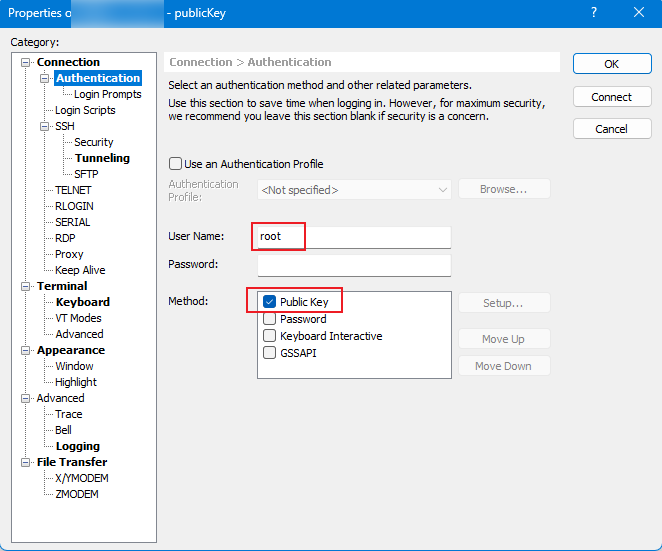Go to Logging settings
The image size is (662, 551).
78,446
